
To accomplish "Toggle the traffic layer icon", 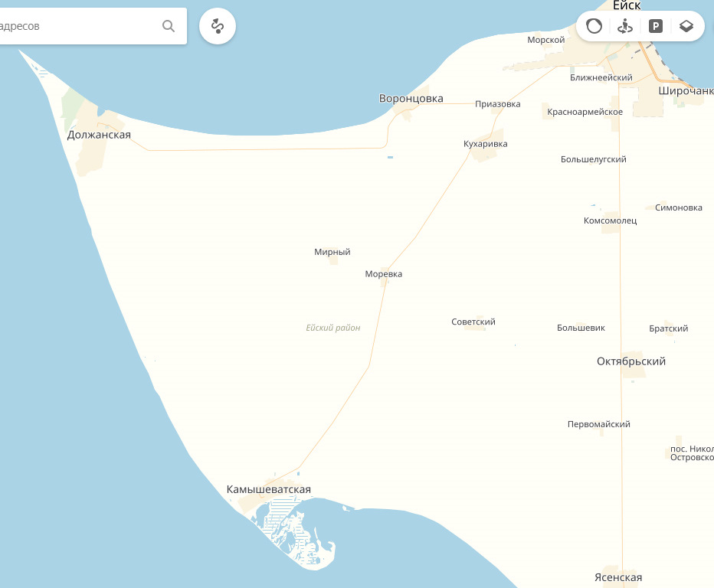I will pos(594,26).
